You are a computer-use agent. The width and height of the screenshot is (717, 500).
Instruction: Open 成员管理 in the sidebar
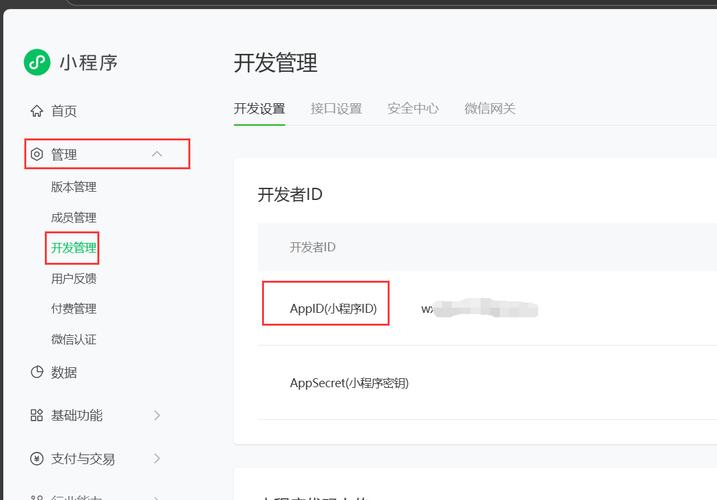pyautogui.click(x=74, y=217)
